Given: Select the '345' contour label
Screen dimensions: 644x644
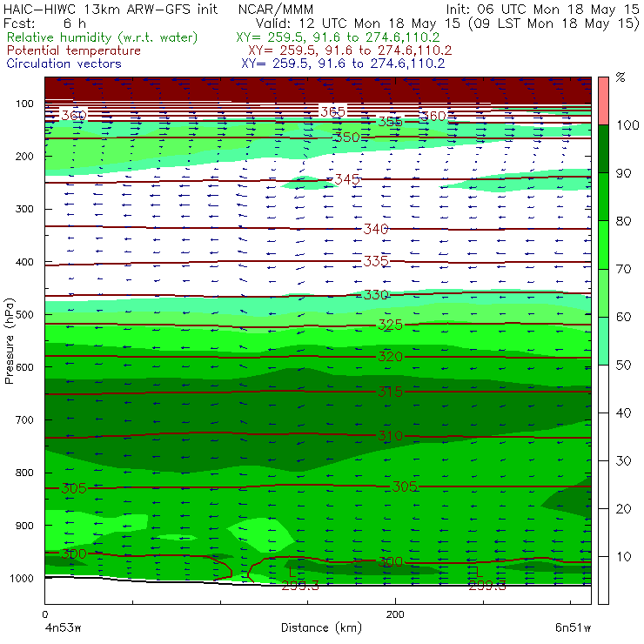Looking at the screenshot, I should coord(347,179).
